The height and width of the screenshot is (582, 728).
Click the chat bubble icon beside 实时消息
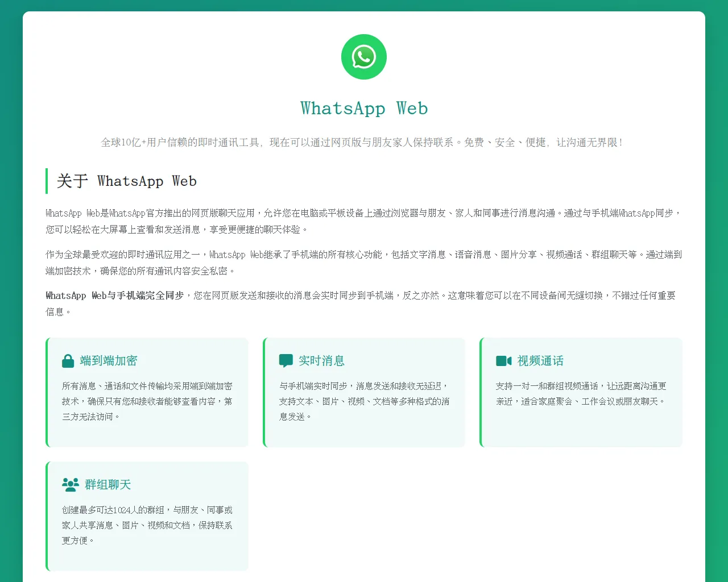[x=286, y=361]
